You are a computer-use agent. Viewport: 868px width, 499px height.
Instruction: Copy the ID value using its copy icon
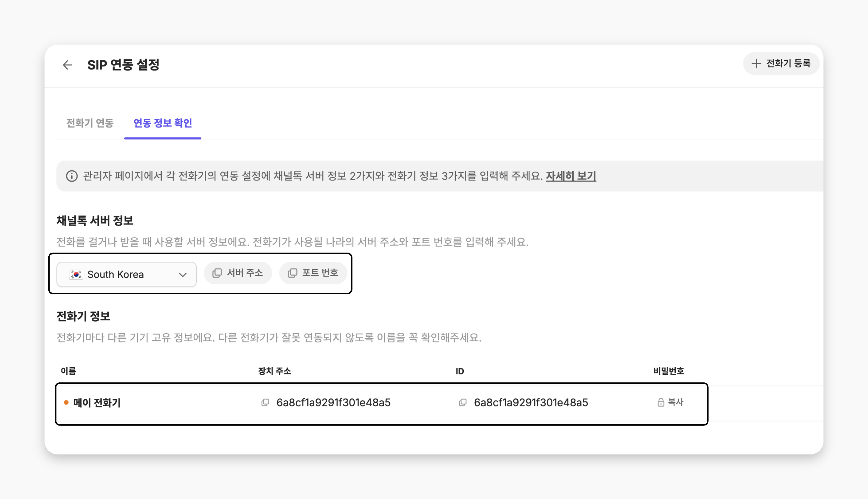463,402
